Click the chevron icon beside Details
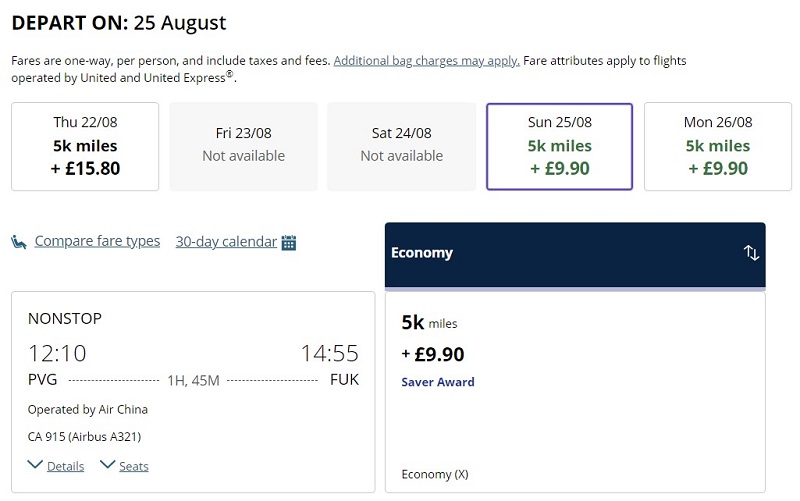 click(x=35, y=464)
